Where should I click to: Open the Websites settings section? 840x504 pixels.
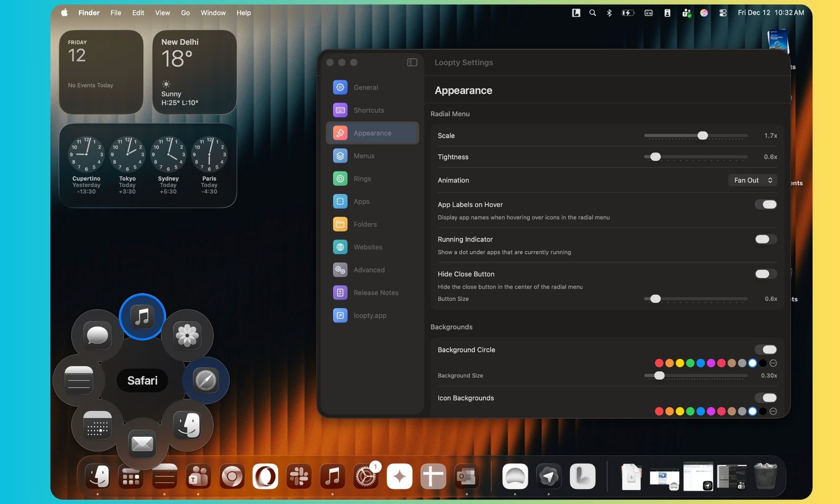tap(367, 247)
